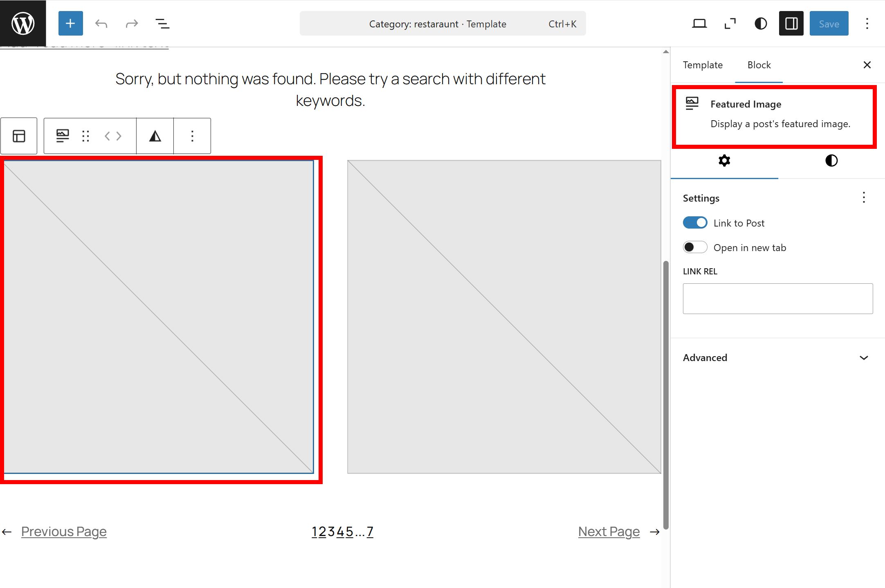The width and height of the screenshot is (885, 588).
Task: Click the Next Page link
Action: pyautogui.click(x=609, y=531)
